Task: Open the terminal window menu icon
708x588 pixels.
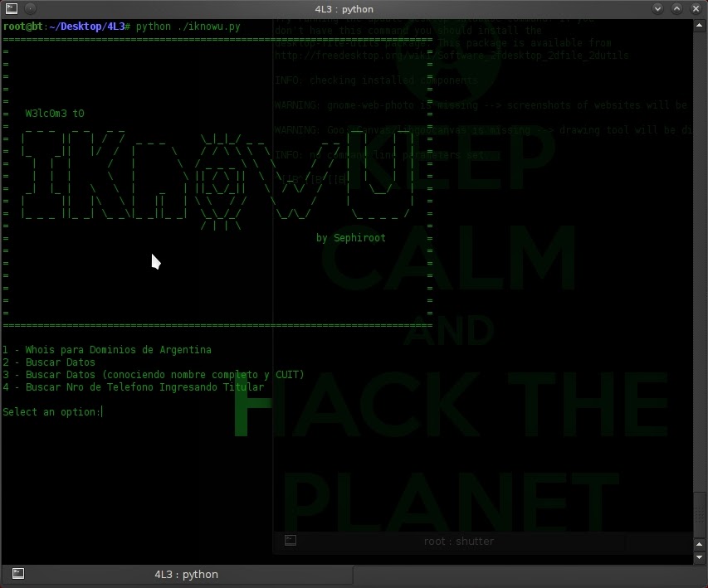Action: tap(12, 8)
